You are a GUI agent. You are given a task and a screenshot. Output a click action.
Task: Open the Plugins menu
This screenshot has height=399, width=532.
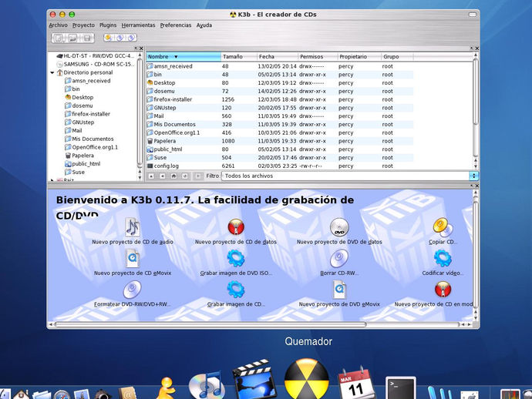pos(108,25)
